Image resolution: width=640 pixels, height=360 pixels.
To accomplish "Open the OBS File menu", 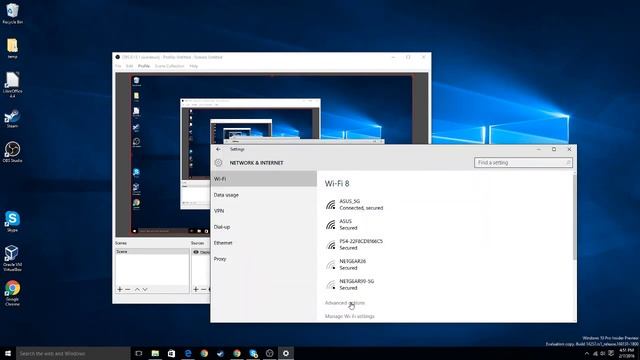I will click(x=118, y=66).
